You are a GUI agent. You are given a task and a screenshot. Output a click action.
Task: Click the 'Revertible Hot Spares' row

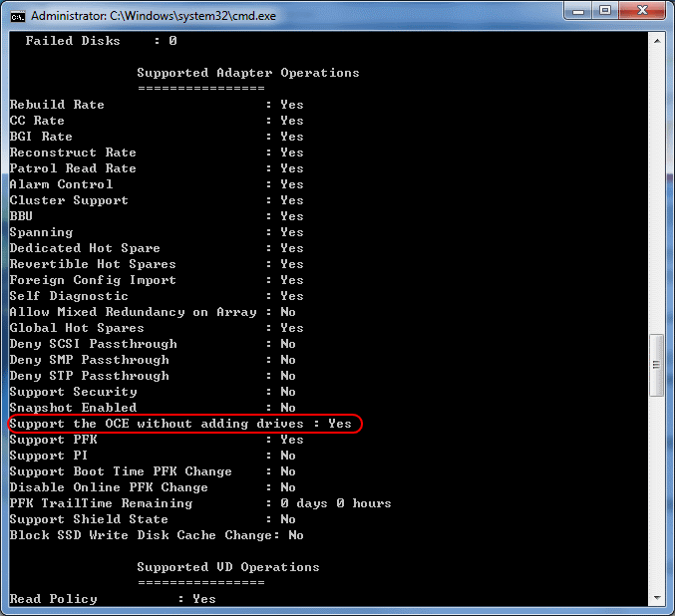tap(157, 264)
